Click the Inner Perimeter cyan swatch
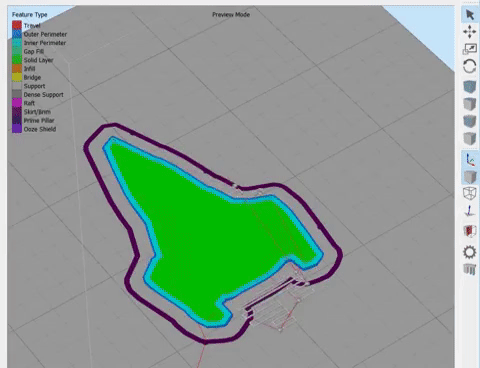 (17, 43)
